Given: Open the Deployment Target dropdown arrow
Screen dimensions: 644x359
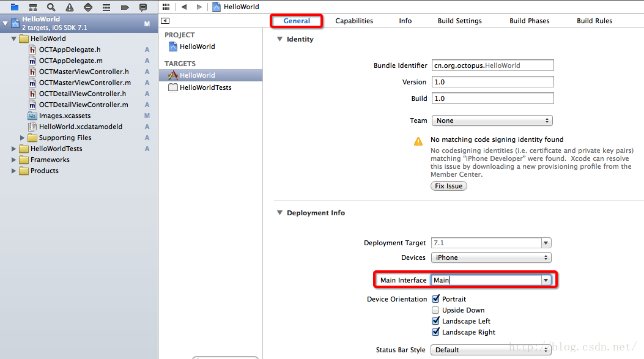Looking at the screenshot, I should 546,243.
